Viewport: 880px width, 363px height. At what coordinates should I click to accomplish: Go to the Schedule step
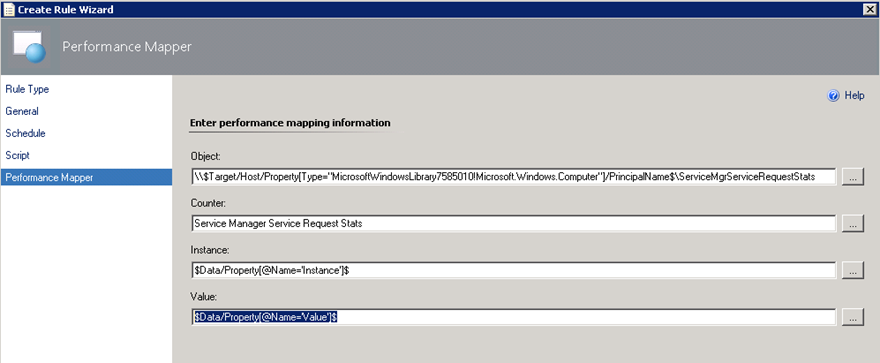point(25,134)
